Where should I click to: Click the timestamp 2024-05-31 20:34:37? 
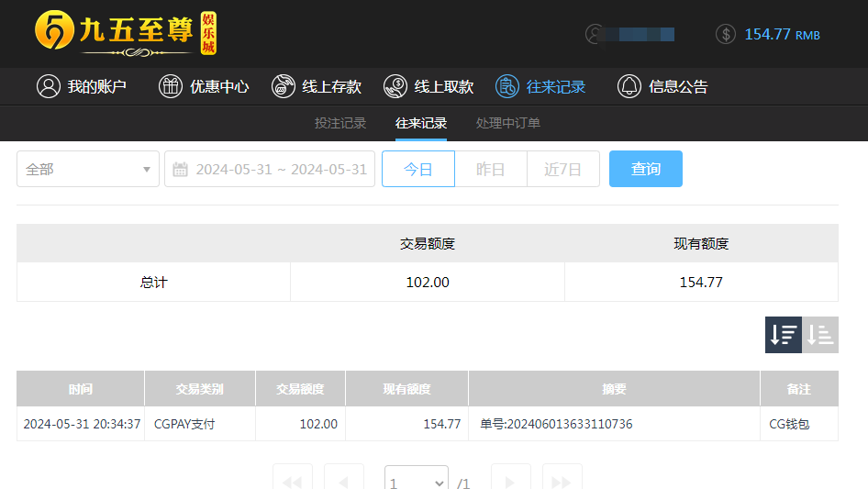(82, 424)
